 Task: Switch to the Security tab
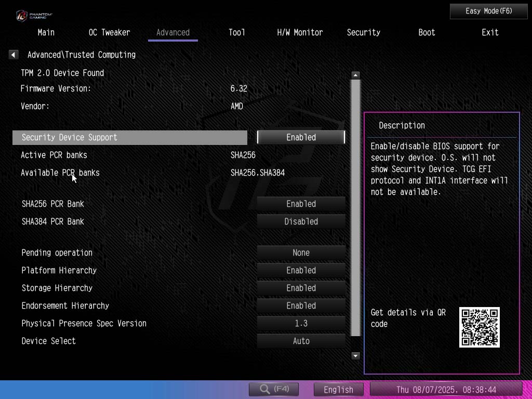(363, 32)
